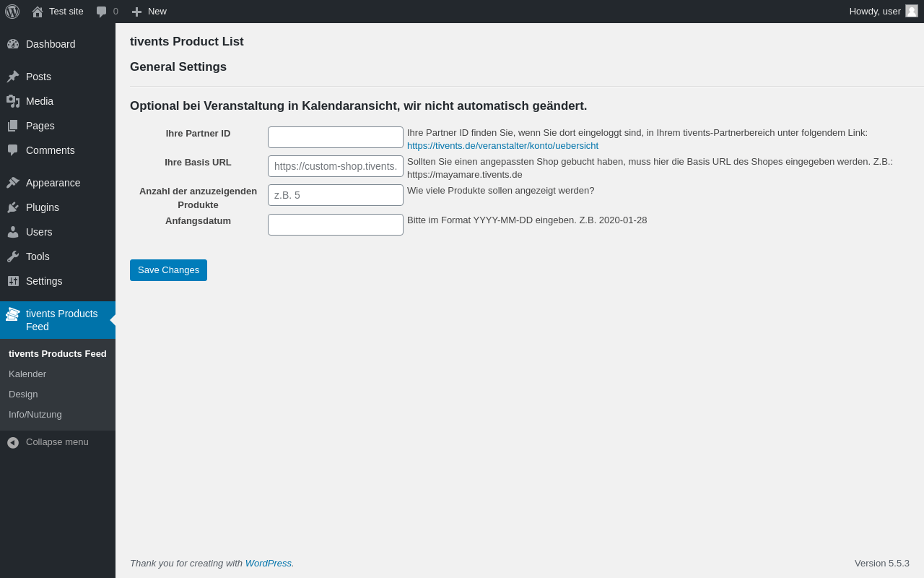This screenshot has height=578, width=924.
Task: Click the Posts pushpin icon
Action: (x=13, y=77)
